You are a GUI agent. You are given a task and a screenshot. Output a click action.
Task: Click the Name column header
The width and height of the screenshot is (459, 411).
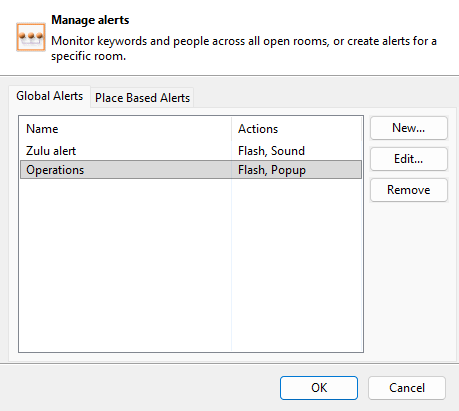[x=125, y=129]
